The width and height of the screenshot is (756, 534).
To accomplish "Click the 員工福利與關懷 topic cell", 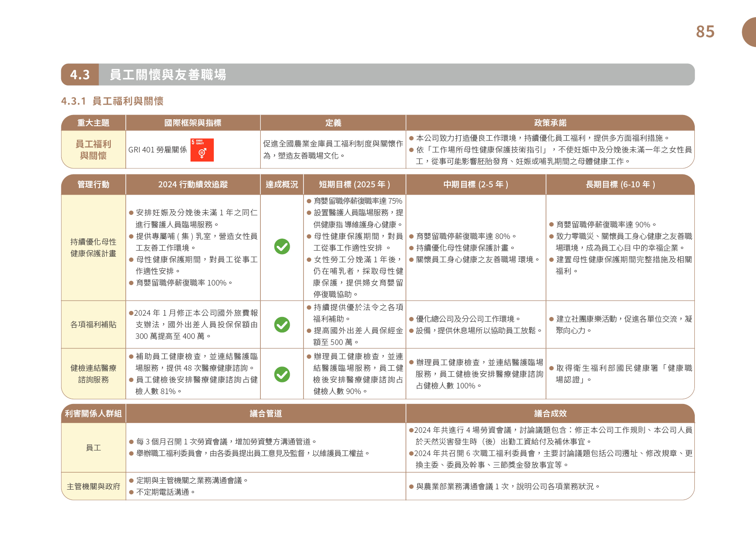I will (x=94, y=150).
